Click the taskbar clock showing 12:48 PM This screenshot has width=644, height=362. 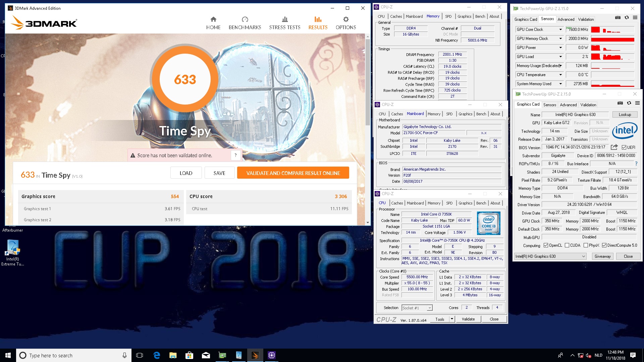(x=615, y=355)
